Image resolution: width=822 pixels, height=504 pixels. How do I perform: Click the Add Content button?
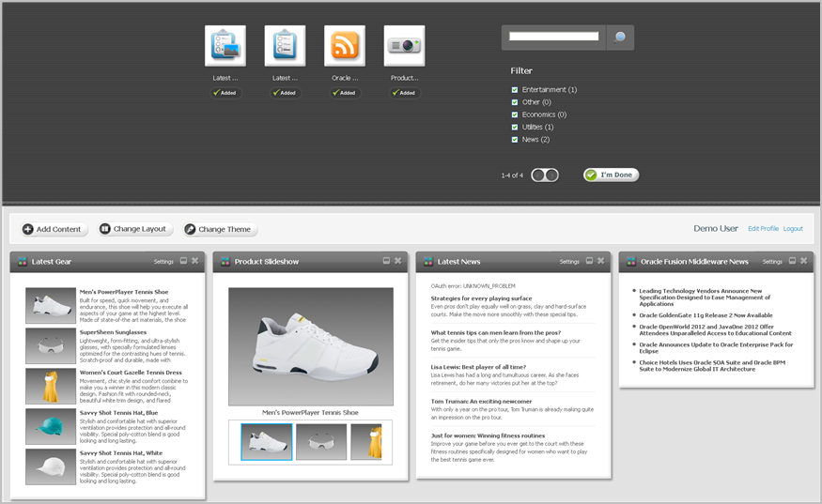pyautogui.click(x=54, y=229)
